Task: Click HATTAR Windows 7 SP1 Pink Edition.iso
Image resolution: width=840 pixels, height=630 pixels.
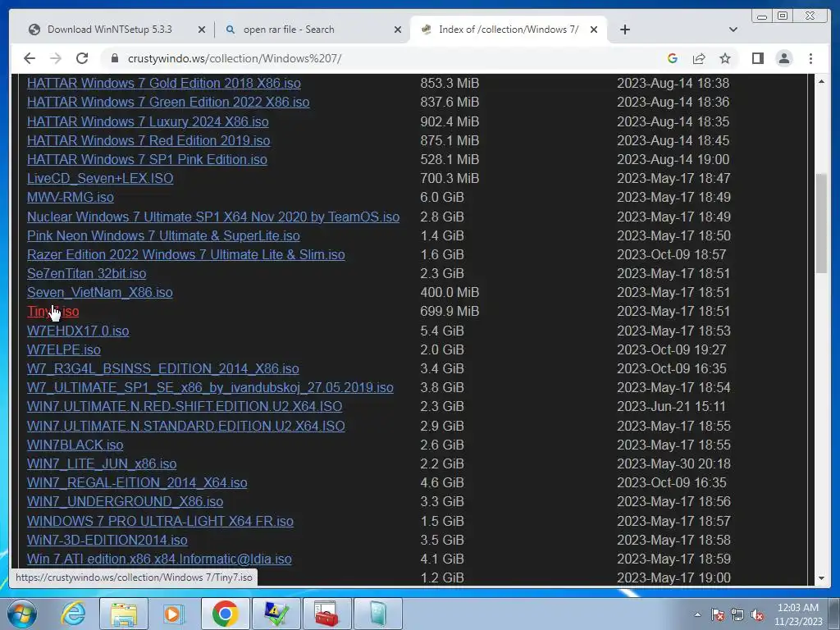Action: (x=148, y=159)
